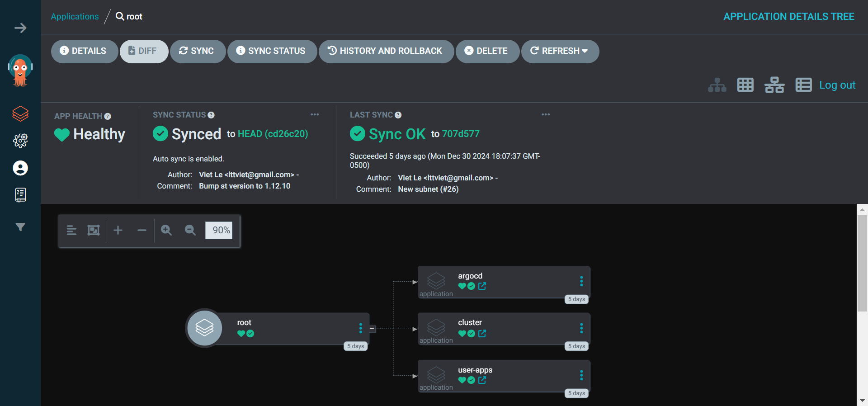Click the fit-to-screen image icon in graph toolbar
Viewport: 868px width, 406px height.
[x=94, y=230]
